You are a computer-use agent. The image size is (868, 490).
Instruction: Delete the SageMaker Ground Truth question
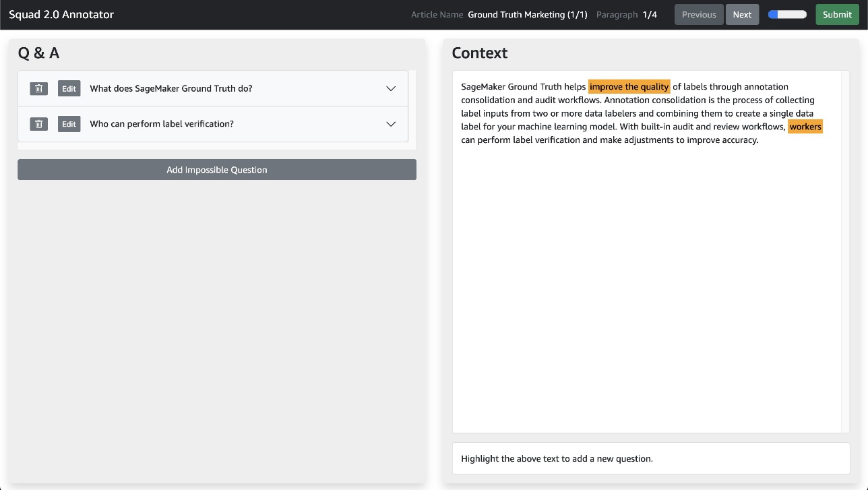point(39,88)
